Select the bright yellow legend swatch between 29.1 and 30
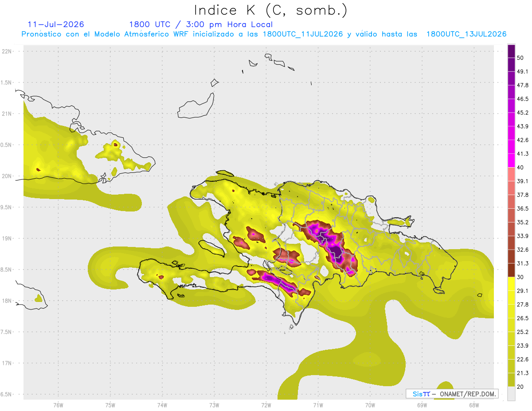Viewport: 532px width, 411px height. 511,284
